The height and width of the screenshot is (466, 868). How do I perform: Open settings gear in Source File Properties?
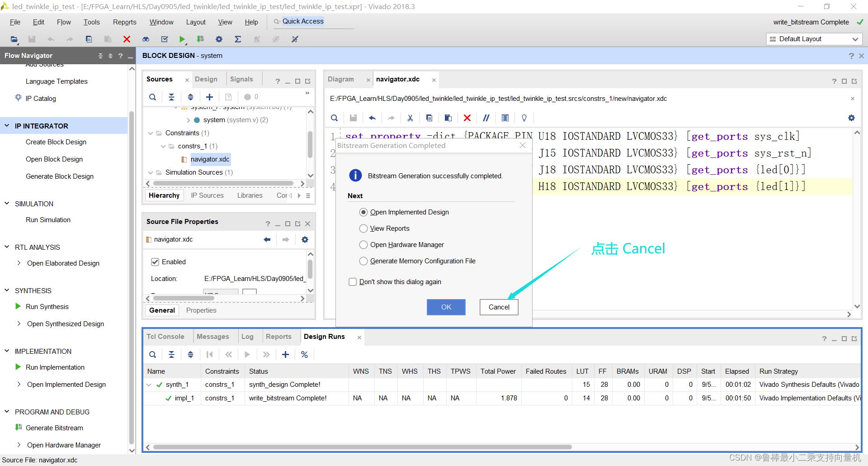click(x=305, y=239)
